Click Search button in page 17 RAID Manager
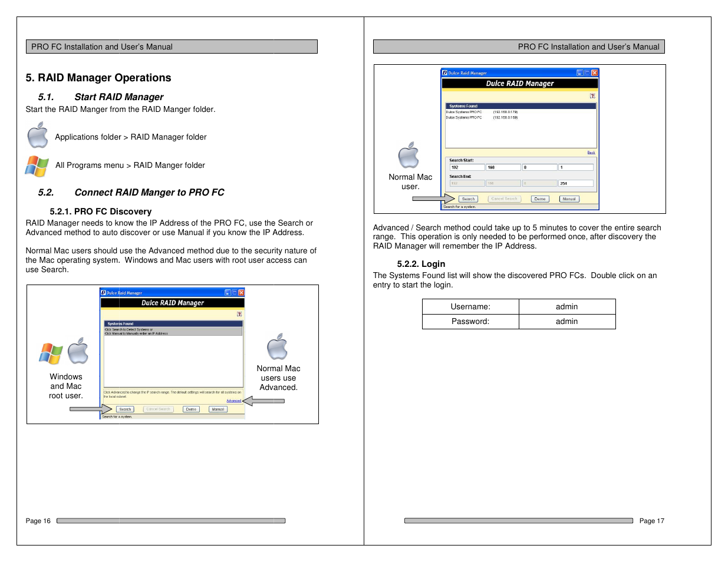 tap(469, 199)
